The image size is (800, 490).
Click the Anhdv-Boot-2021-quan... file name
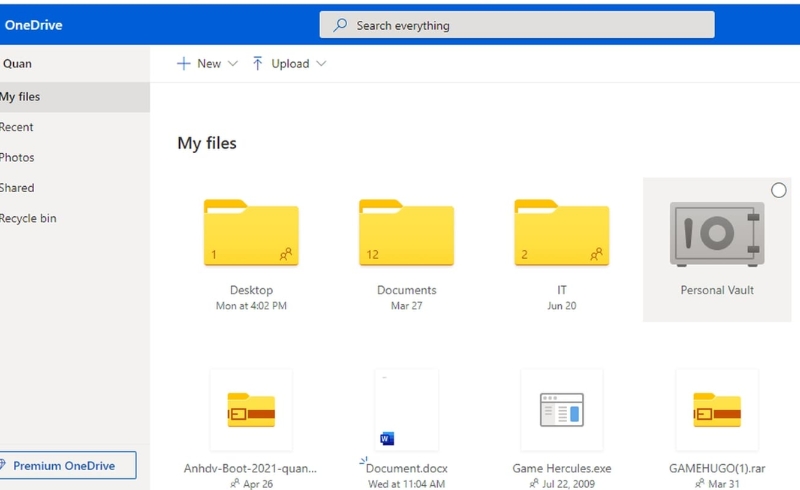(250, 468)
